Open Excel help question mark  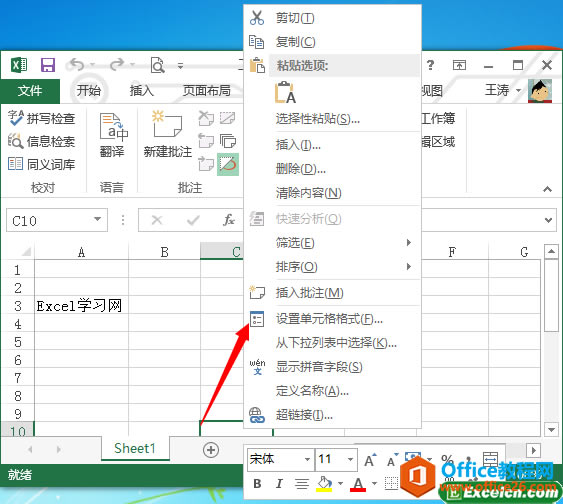[430, 65]
